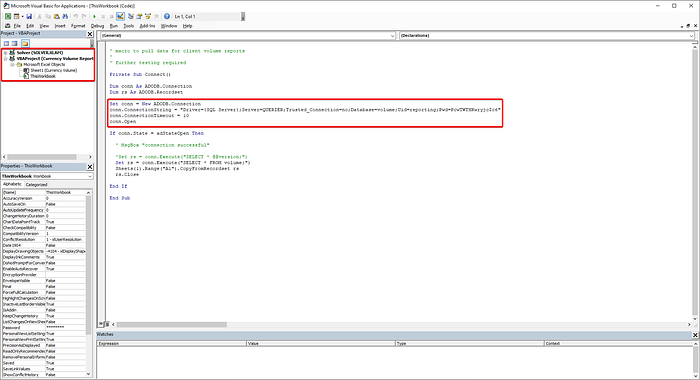Image resolution: width=700 pixels, height=380 pixels.
Task: Click the AutoSaveOn property row
Action: (x=44, y=204)
